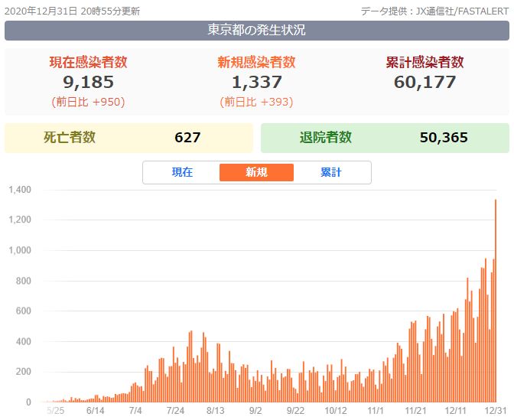
Task: Click the y-axis label 600
Action: coord(24,311)
